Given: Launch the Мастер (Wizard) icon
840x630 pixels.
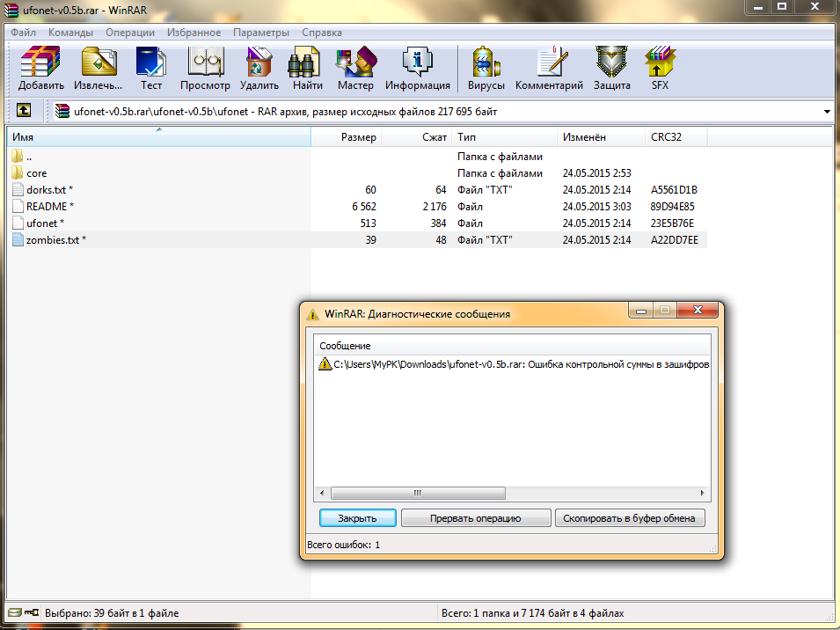Looking at the screenshot, I should tap(355, 61).
